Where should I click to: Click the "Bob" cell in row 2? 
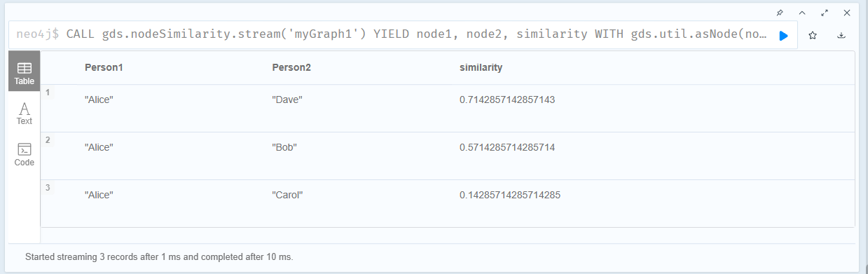[x=284, y=148]
